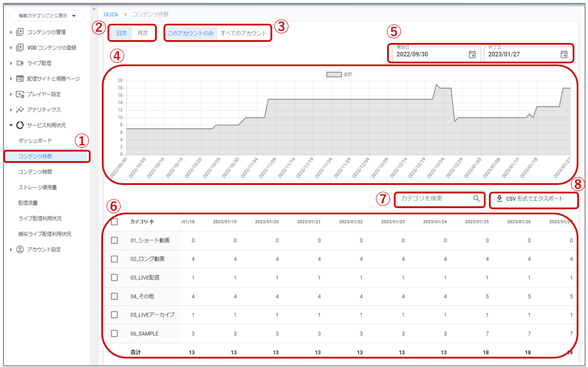
Task: Open the end date calendar icon
Action: [x=564, y=54]
